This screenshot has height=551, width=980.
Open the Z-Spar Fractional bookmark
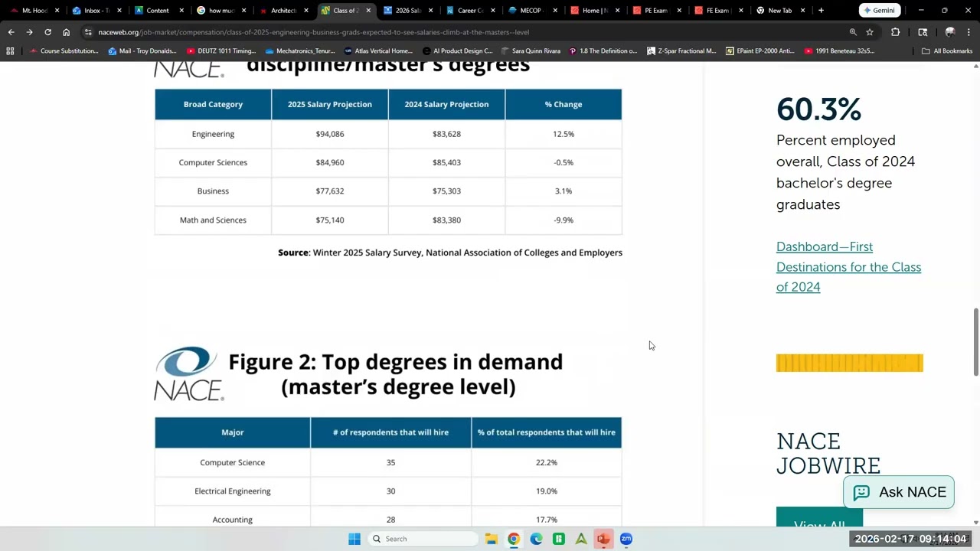coord(681,51)
